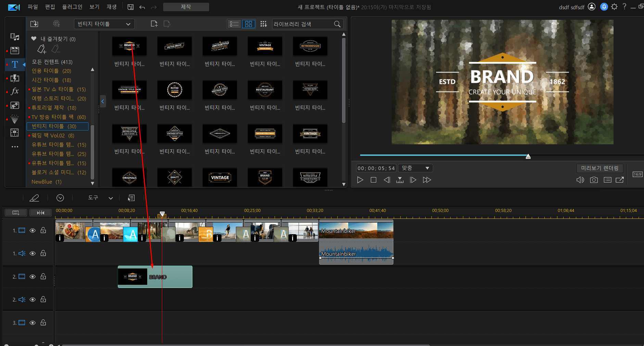This screenshot has height=346, width=644.
Task: Expand the 맞춤 preview zoom dropdown
Action: [x=415, y=168]
